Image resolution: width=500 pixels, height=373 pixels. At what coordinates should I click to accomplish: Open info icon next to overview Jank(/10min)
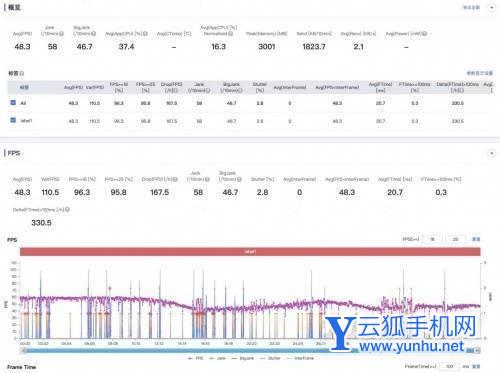61,34
